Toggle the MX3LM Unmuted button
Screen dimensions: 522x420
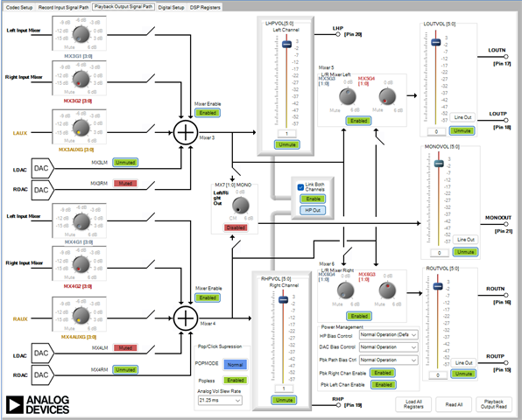point(125,163)
